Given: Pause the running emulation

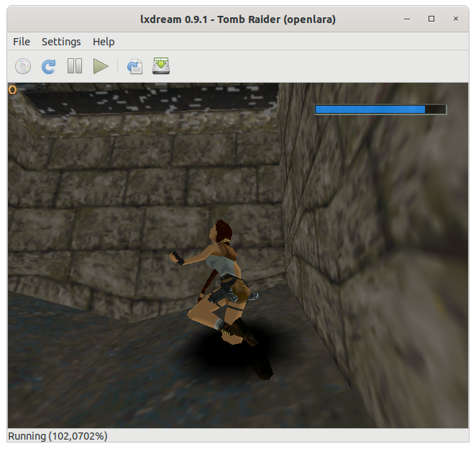Looking at the screenshot, I should coord(75,66).
